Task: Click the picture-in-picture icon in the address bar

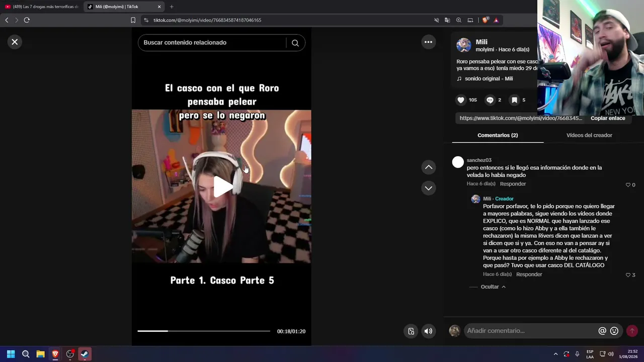Action: coord(470,20)
